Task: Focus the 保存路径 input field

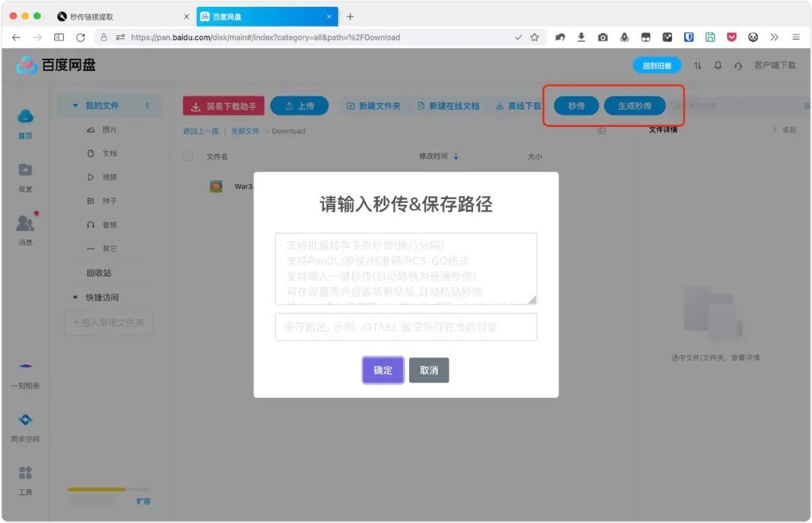Action: (406, 327)
